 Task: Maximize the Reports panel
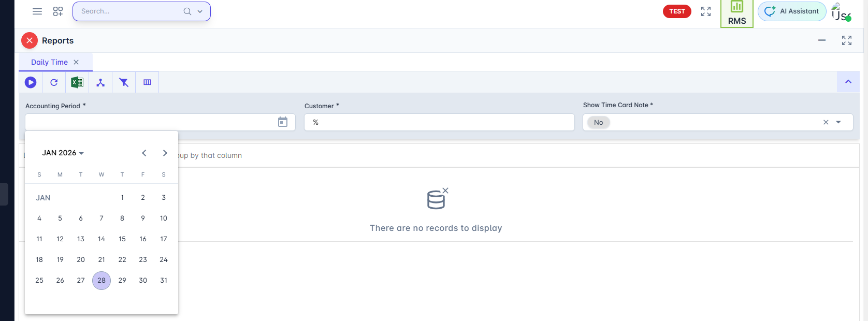(x=847, y=40)
